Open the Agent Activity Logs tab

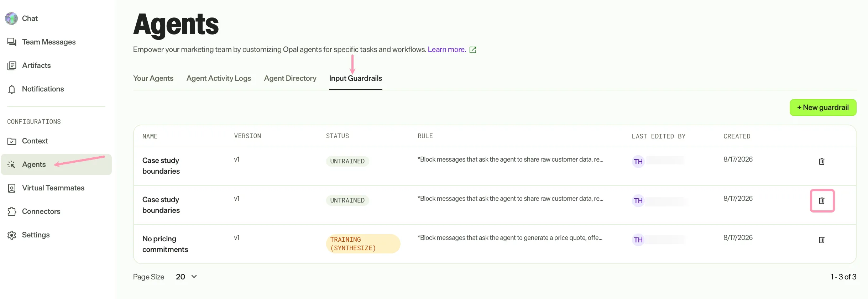click(x=219, y=78)
